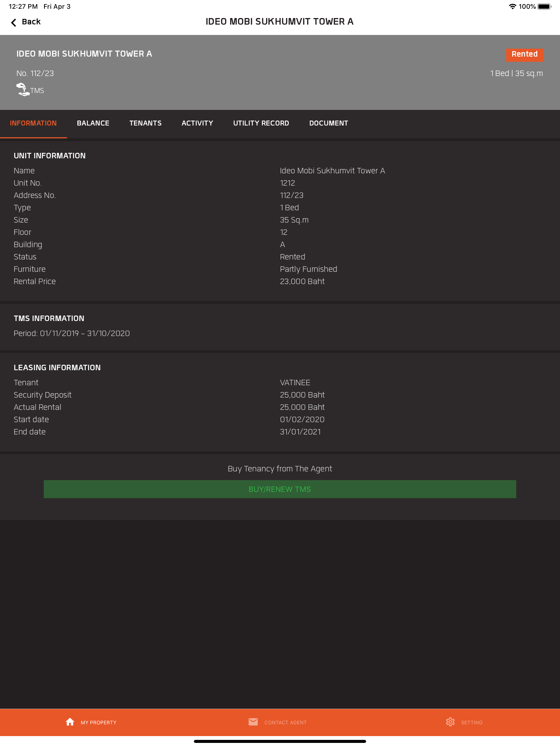
Task: Tap the back chevron arrow icon
Action: click(x=13, y=22)
